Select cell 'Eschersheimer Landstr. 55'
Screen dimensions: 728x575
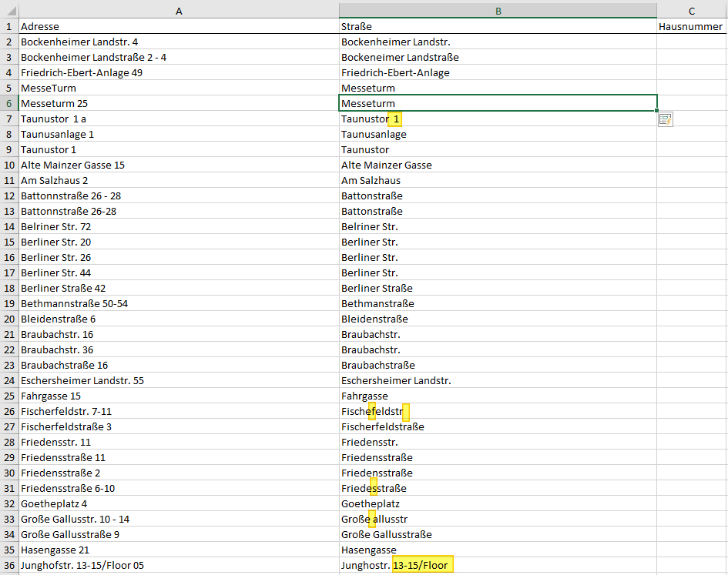[179, 380]
